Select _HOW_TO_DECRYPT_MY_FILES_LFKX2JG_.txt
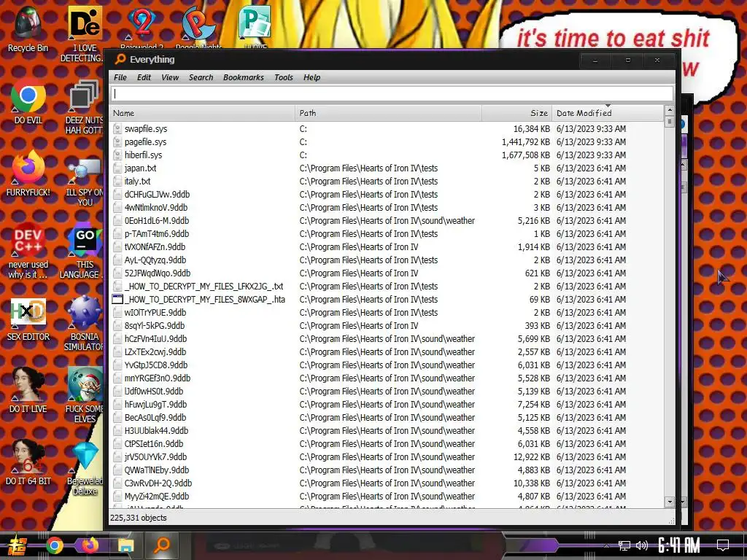The width and height of the screenshot is (747, 560). click(x=204, y=286)
